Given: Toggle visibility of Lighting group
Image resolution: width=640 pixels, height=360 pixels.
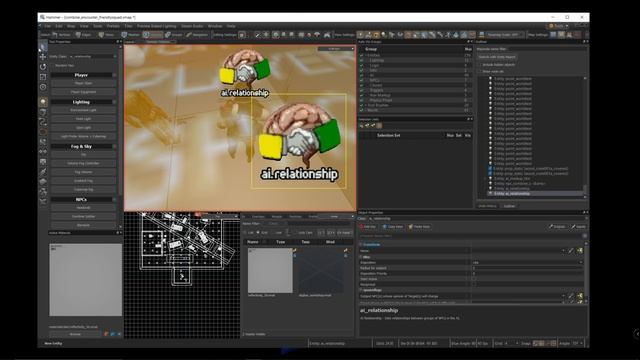Looking at the screenshot, I should (x=362, y=60).
